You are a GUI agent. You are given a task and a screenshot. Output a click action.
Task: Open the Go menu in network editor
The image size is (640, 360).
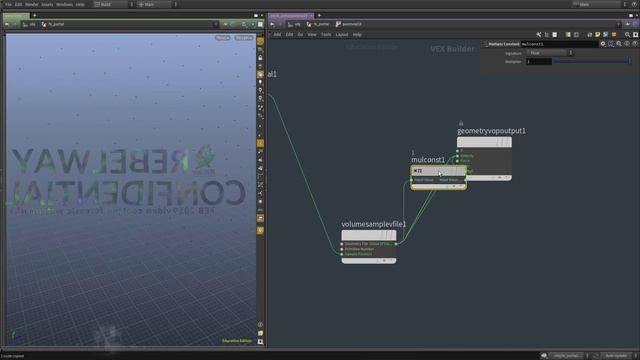[x=300, y=35]
